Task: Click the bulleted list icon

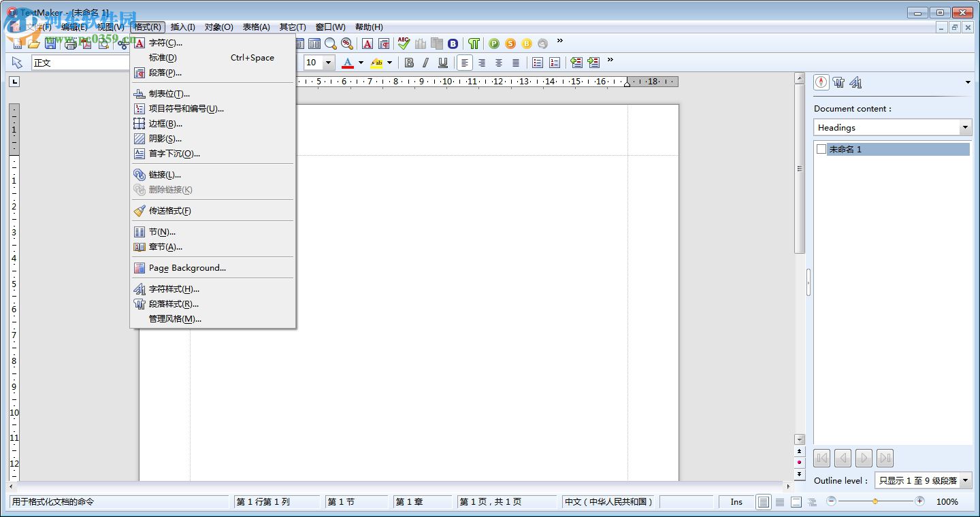Action: 538,63
